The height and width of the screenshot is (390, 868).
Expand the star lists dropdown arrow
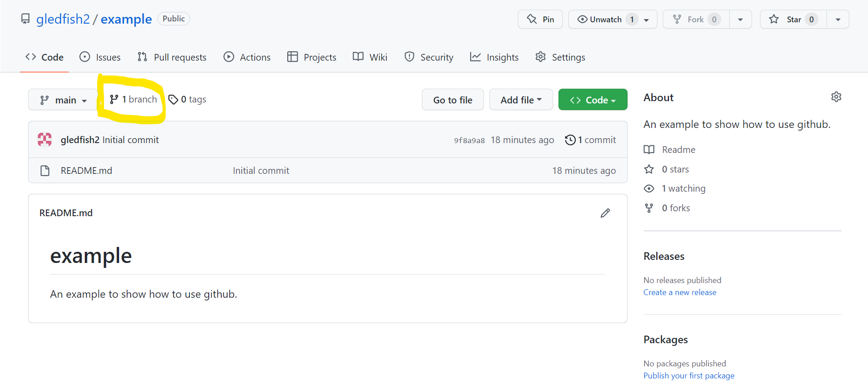point(838,19)
